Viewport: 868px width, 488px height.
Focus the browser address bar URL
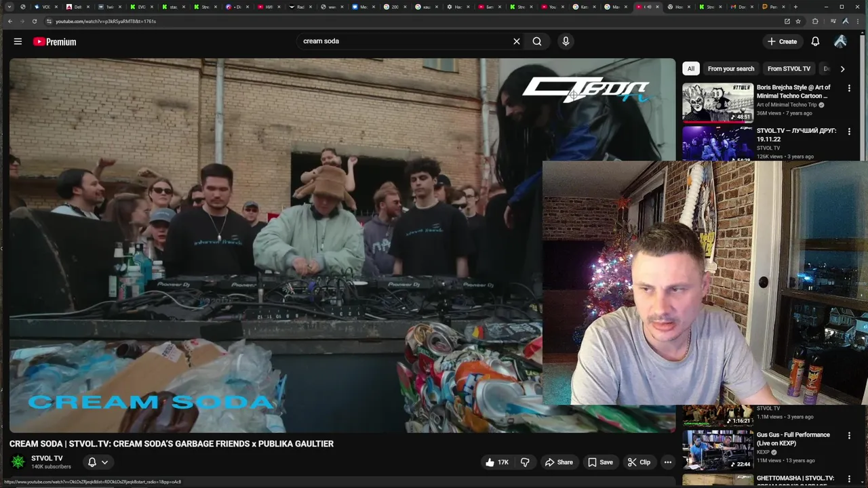(106, 21)
